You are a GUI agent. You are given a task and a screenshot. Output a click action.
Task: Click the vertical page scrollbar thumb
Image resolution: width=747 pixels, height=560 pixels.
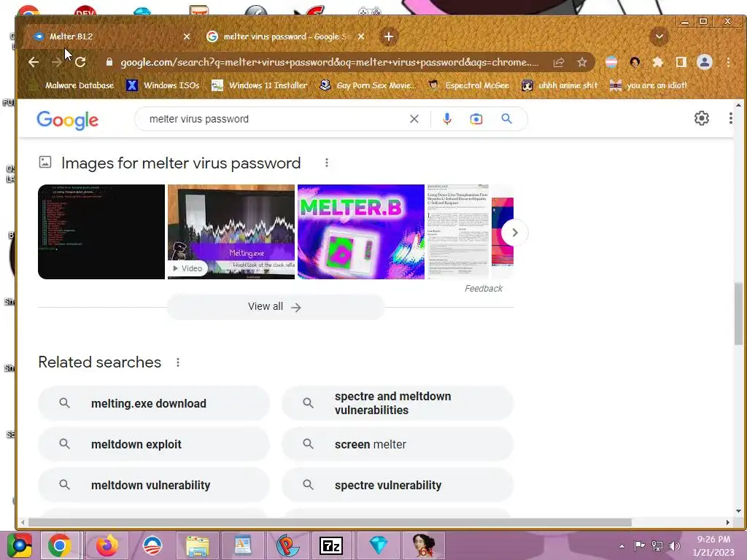point(738,314)
